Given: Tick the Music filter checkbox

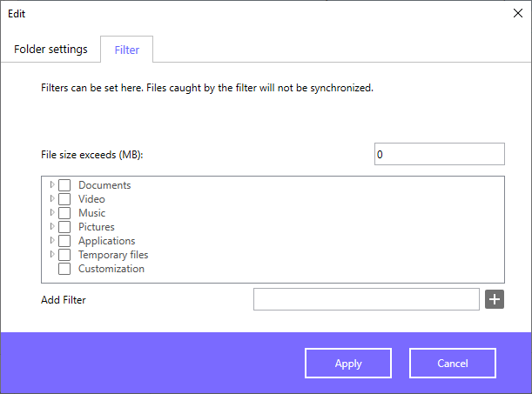Looking at the screenshot, I should coord(64,213).
